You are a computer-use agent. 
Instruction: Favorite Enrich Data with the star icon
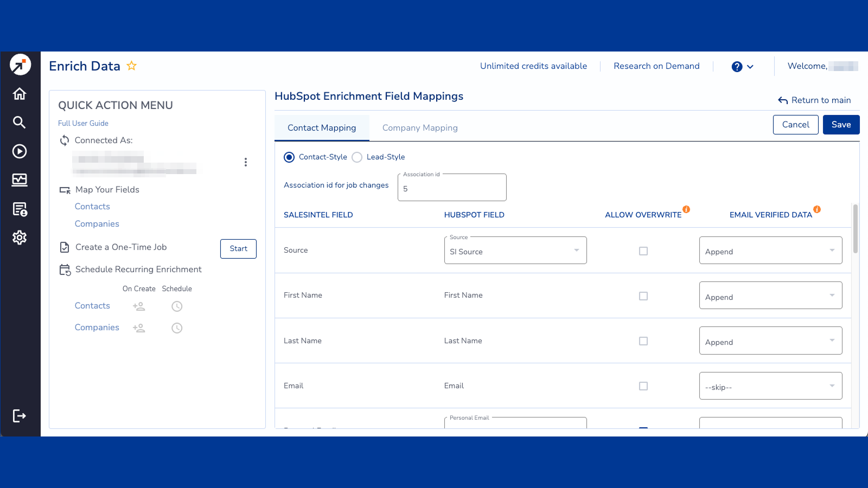coord(131,66)
